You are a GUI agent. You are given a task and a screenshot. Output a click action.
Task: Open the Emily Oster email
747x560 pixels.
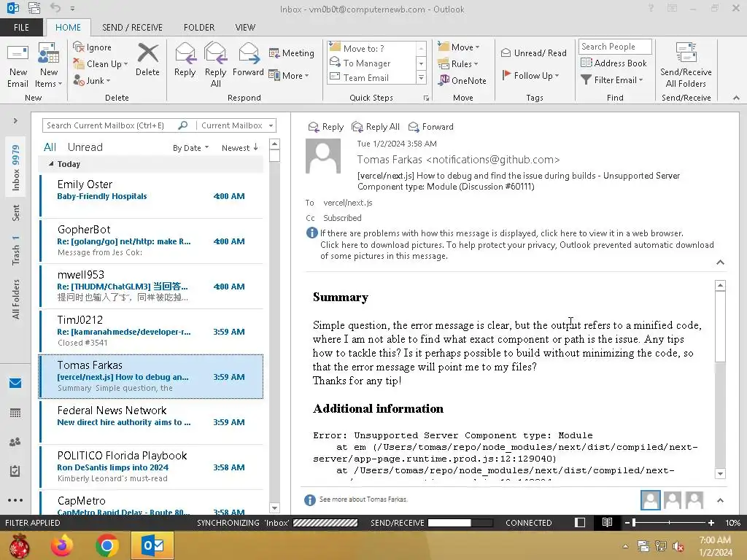click(151, 195)
